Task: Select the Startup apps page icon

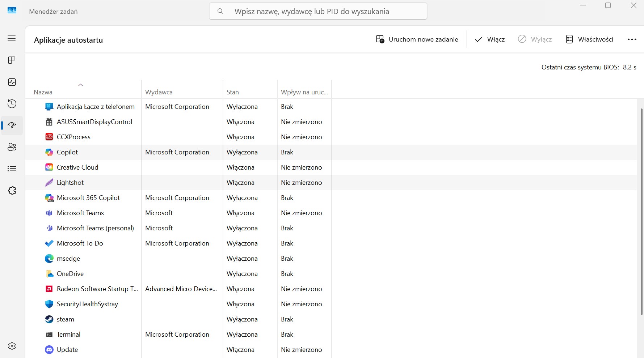Action: pyautogui.click(x=12, y=125)
